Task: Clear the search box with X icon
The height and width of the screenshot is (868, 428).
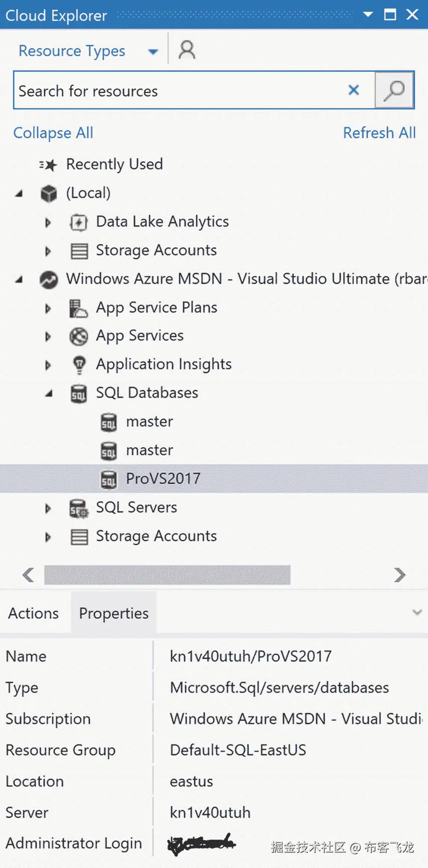Action: pyautogui.click(x=354, y=90)
